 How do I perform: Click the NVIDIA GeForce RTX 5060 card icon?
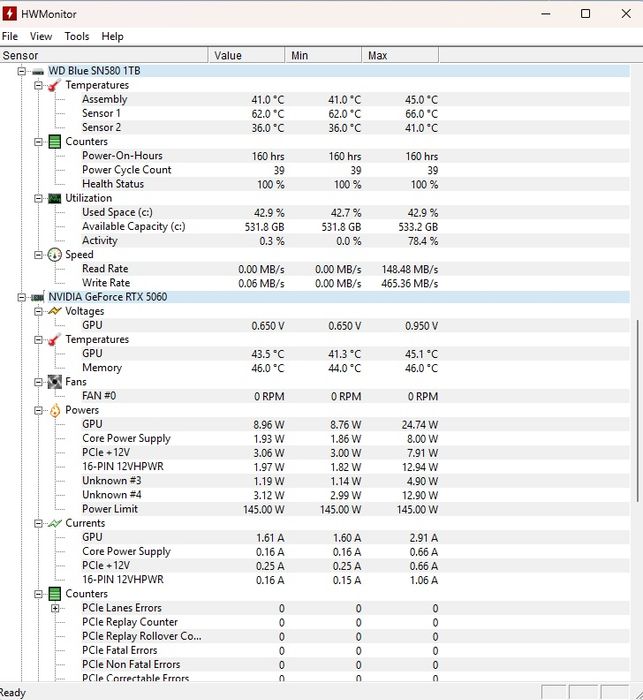point(38,297)
